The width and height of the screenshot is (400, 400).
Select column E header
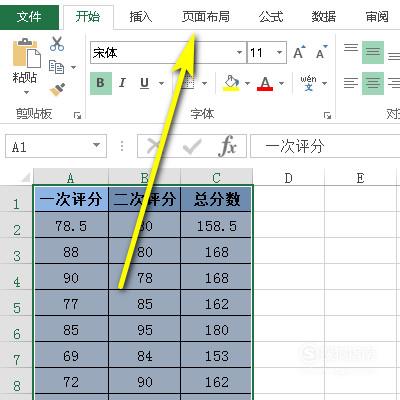(x=361, y=177)
